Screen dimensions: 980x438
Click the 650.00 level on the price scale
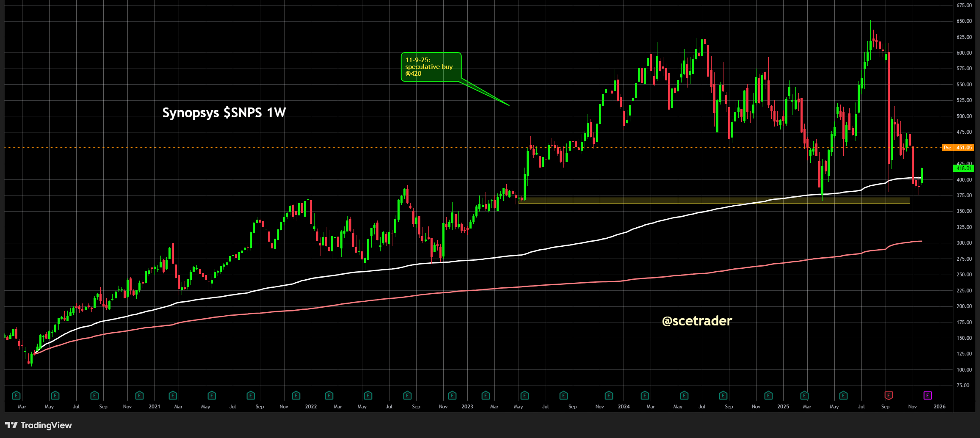964,21
